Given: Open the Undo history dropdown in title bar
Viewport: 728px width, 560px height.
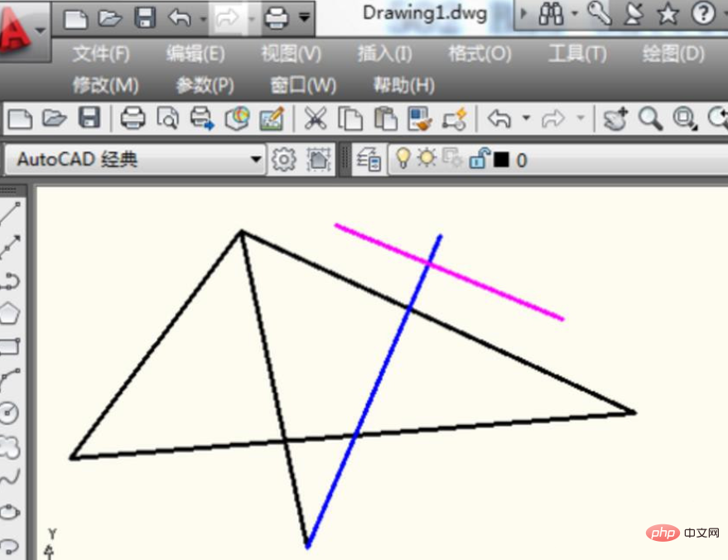Looking at the screenshot, I should pyautogui.click(x=203, y=19).
